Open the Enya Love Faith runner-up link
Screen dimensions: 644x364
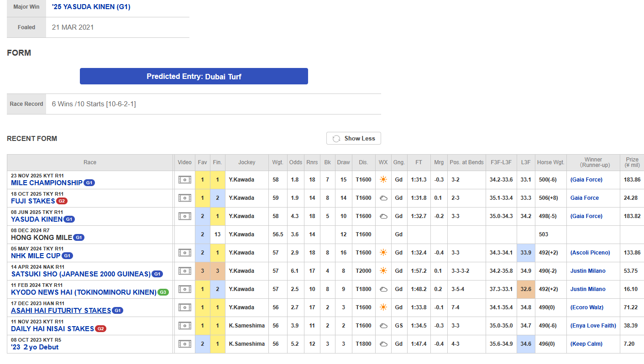tap(593, 326)
